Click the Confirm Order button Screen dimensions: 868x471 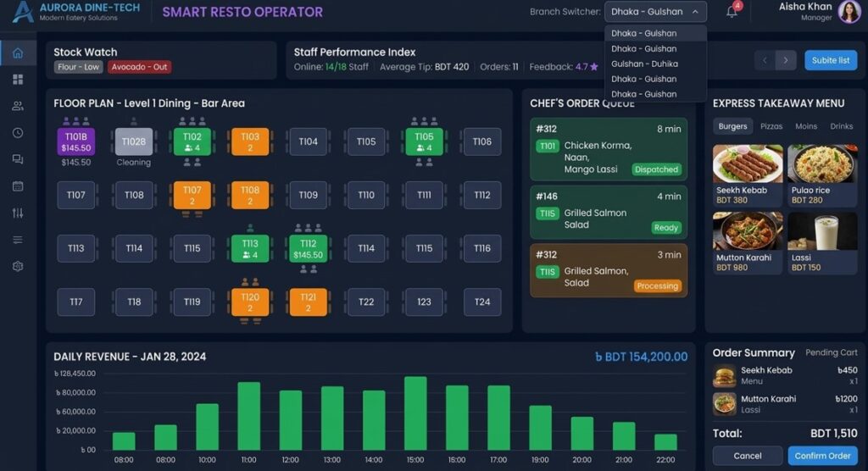pos(822,456)
